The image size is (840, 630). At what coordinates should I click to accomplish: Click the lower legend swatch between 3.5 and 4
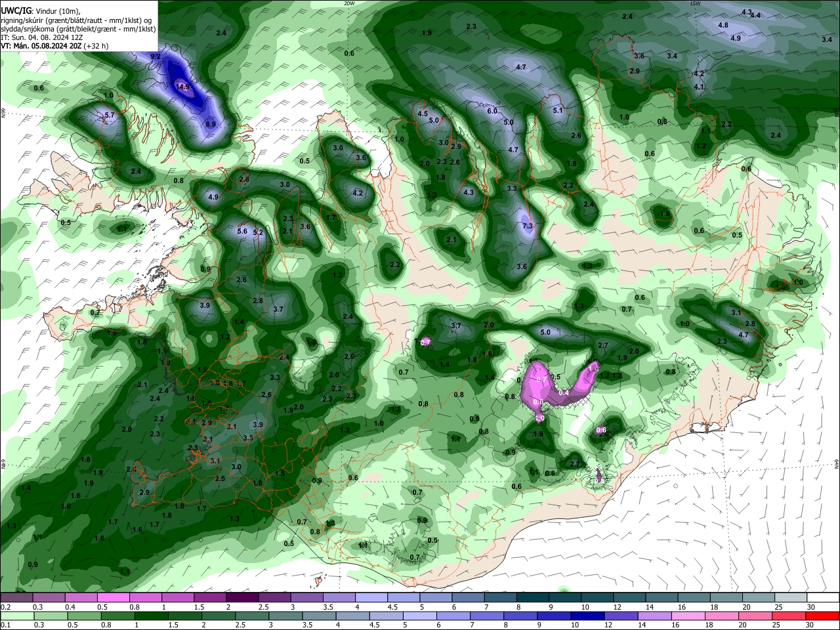319,616
